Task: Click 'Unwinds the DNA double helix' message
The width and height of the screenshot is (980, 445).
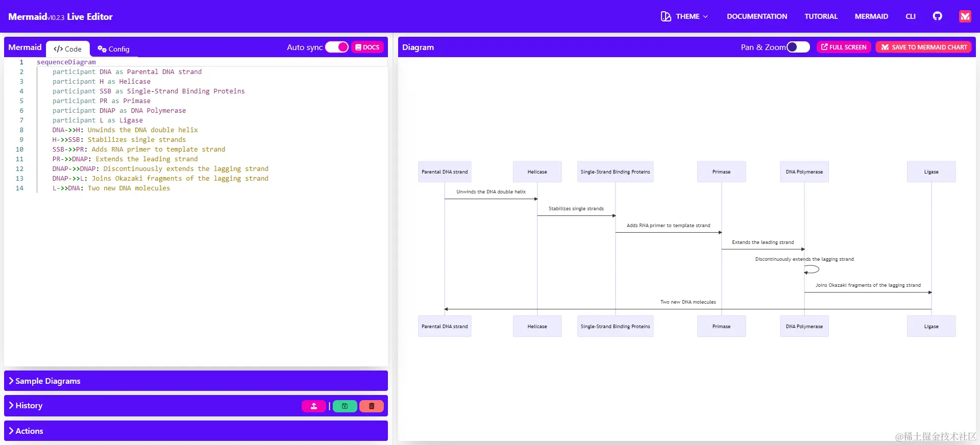Action: point(491,192)
